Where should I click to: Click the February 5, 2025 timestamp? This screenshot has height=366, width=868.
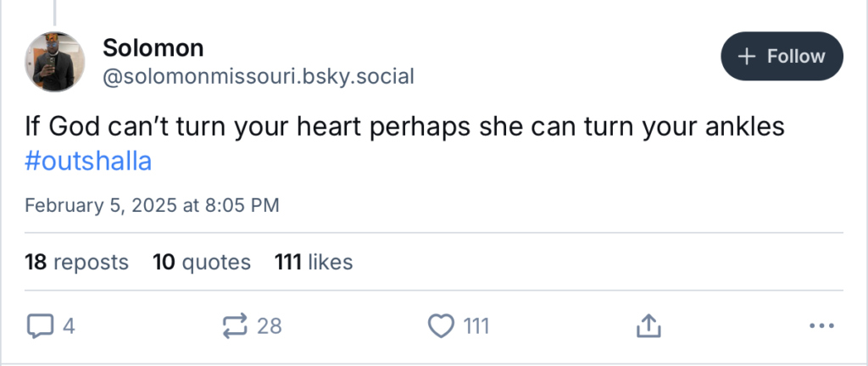[x=152, y=205]
